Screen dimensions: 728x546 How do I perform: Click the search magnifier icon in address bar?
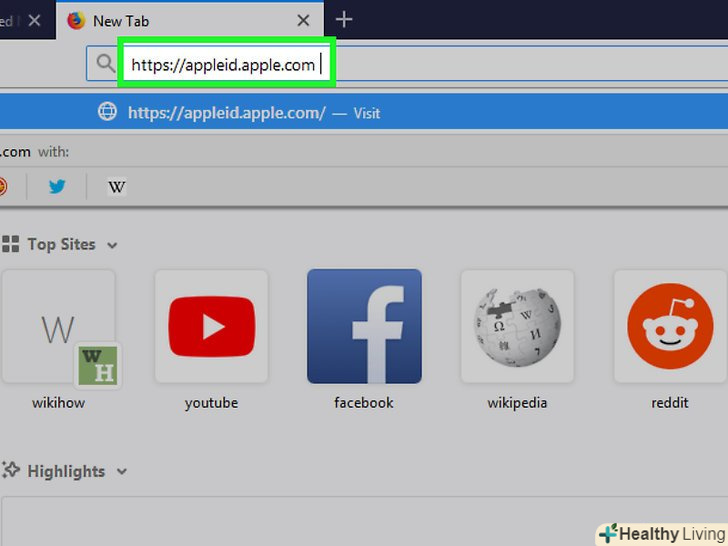105,63
